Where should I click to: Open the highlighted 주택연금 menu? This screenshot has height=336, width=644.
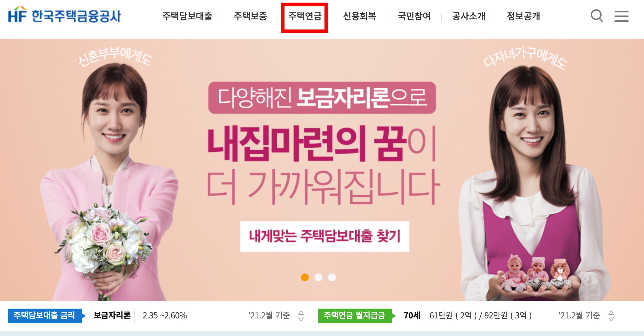(305, 16)
